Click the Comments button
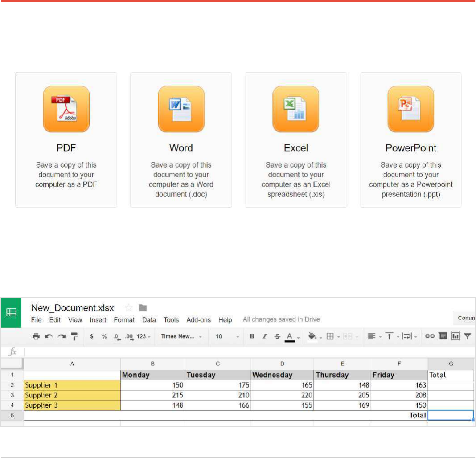The image size is (476, 458). coord(465,318)
